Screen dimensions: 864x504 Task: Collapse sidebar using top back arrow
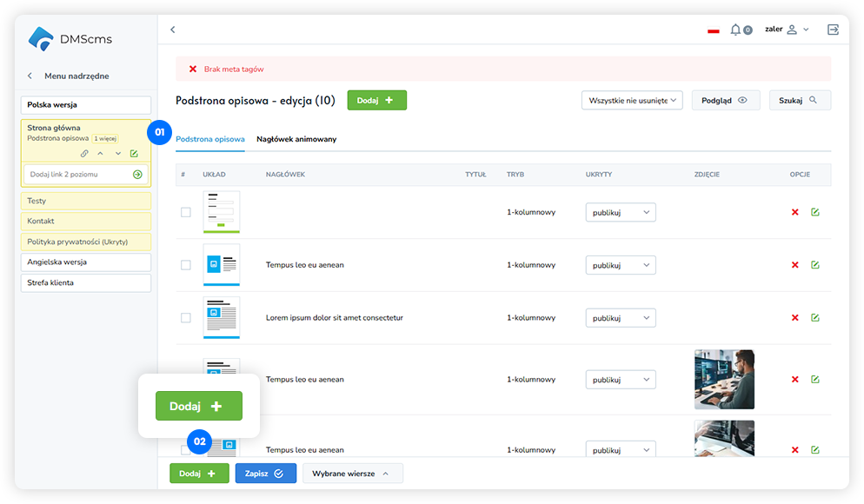[x=172, y=30]
